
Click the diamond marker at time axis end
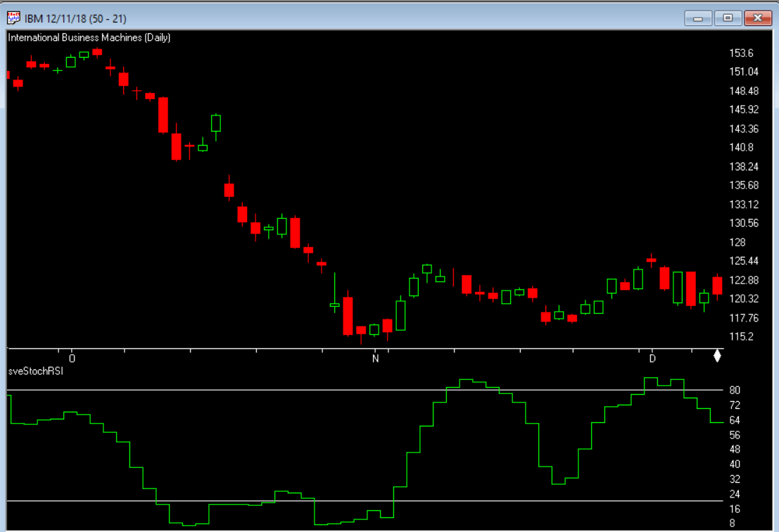pyautogui.click(x=717, y=355)
